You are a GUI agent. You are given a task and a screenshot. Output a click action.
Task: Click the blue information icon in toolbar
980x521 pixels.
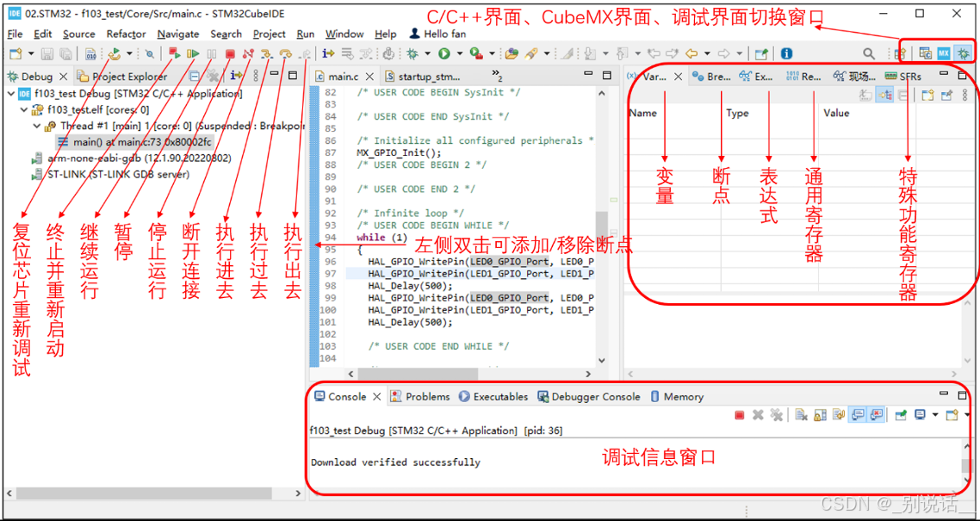787,53
